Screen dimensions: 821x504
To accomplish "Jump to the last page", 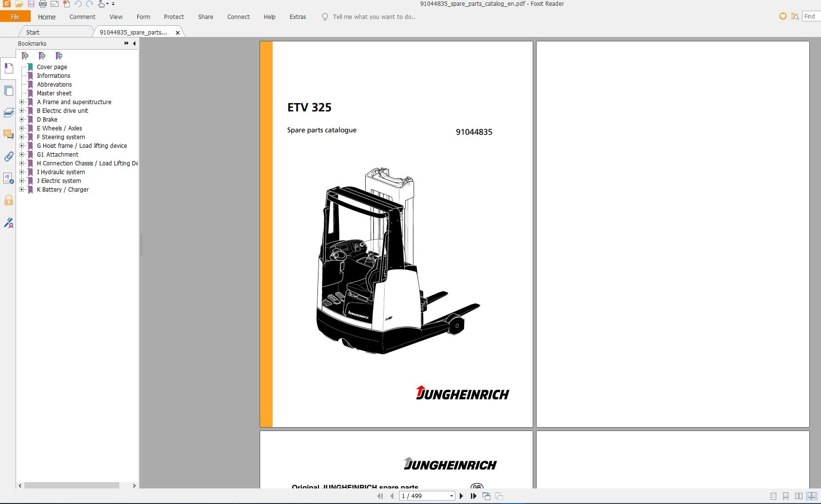I will point(473,496).
